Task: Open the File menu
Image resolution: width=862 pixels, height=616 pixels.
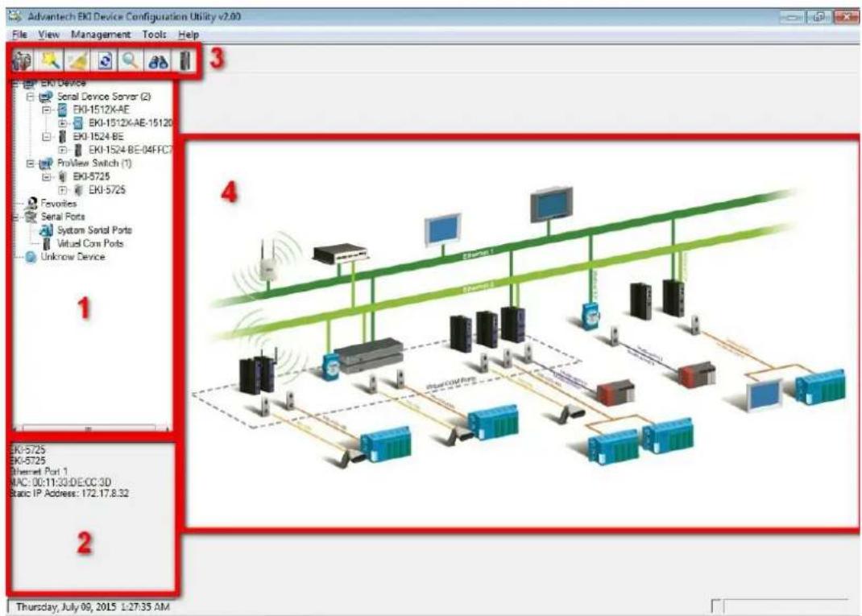Action: (19, 35)
